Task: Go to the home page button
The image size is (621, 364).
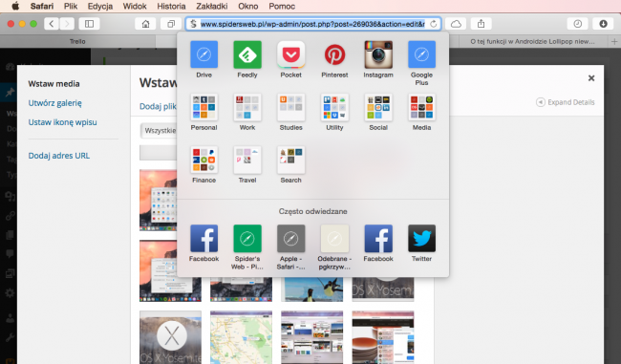Action: (x=145, y=24)
